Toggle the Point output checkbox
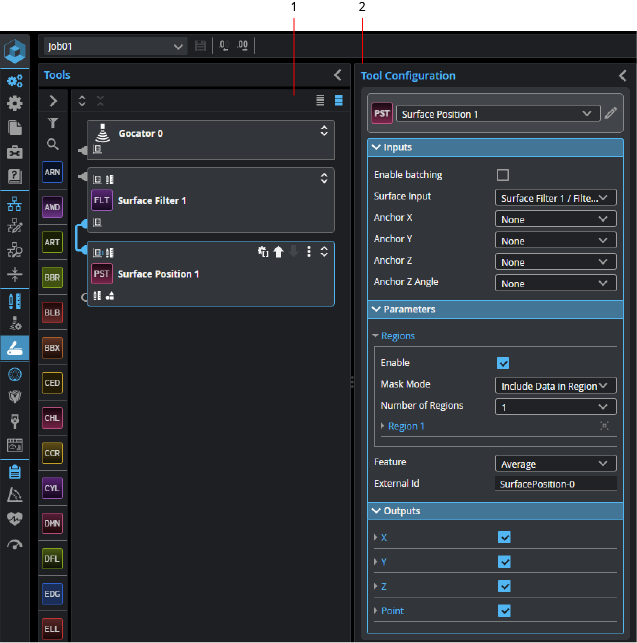The image size is (637, 643). (x=504, y=610)
